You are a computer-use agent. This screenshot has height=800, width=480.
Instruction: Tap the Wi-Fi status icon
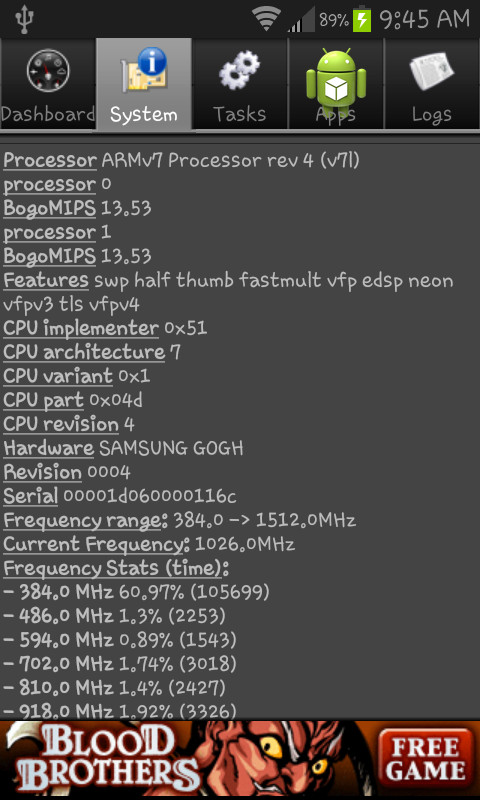(266, 19)
